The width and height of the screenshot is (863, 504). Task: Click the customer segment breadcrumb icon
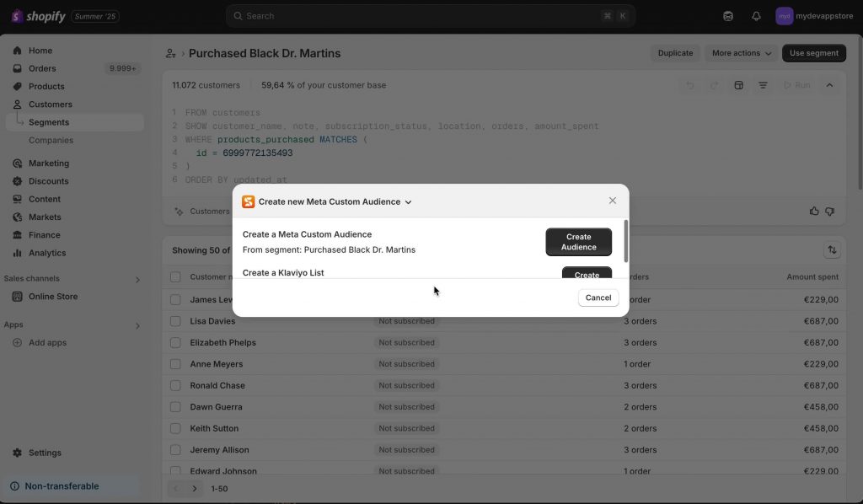(170, 53)
